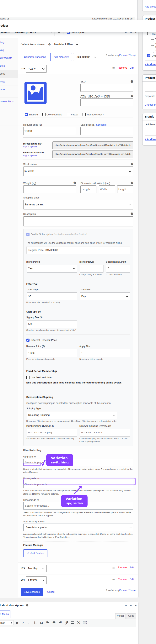The image size is (156, 644).
Task: Open the Lifetime dropdown on variation #71
Action: point(36,580)
